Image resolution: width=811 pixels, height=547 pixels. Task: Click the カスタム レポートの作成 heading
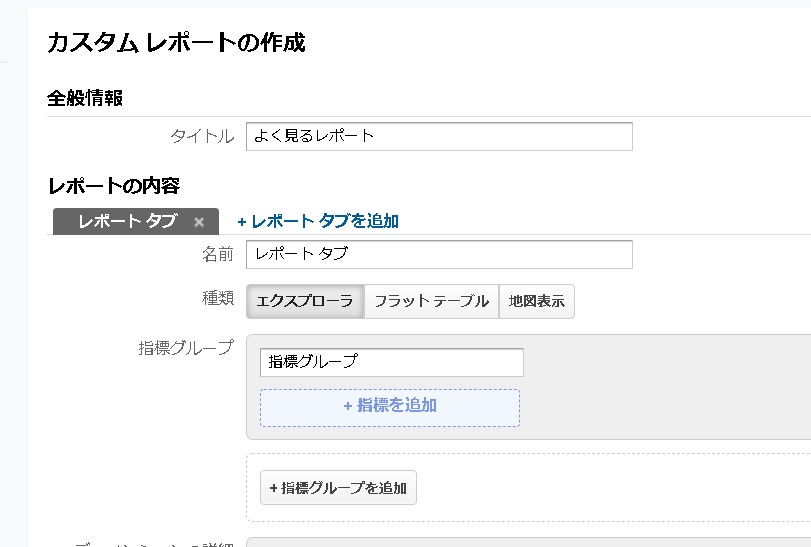[x=176, y=43]
